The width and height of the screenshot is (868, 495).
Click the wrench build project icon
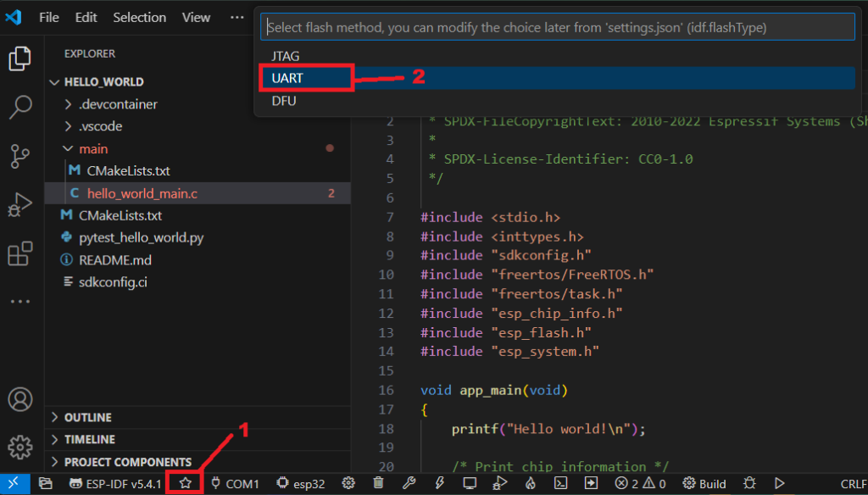click(409, 483)
